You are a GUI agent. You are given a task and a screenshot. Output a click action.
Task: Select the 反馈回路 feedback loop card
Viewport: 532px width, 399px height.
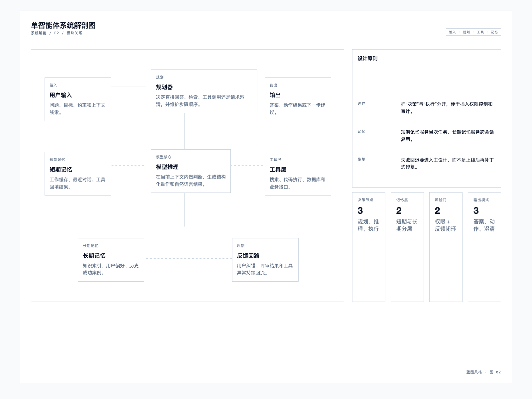click(265, 260)
